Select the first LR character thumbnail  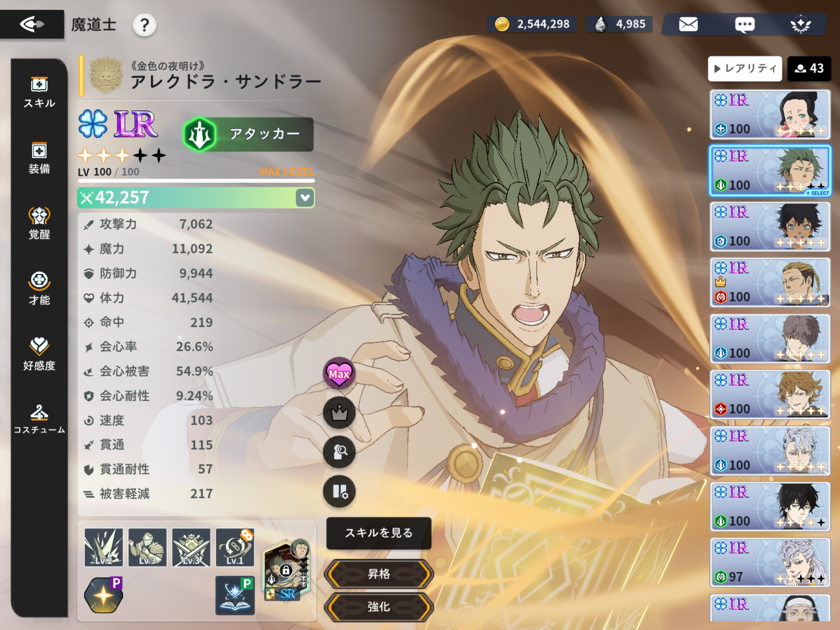pyautogui.click(x=770, y=114)
